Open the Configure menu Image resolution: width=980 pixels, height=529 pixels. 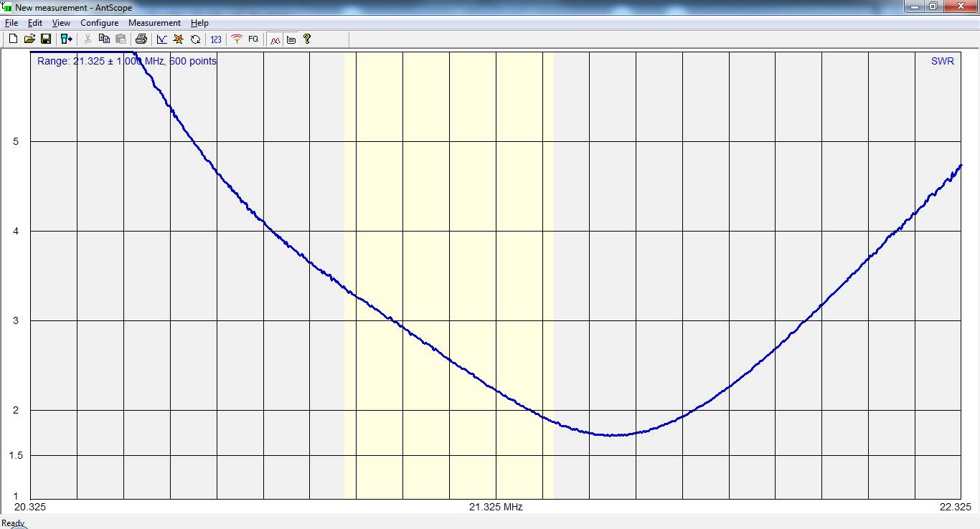tap(99, 23)
